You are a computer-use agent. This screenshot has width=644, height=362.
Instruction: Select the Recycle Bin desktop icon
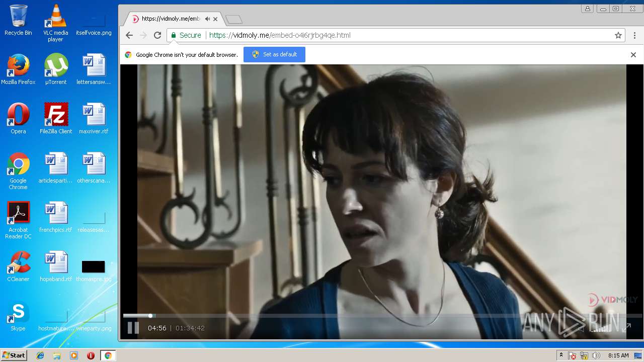click(x=18, y=20)
